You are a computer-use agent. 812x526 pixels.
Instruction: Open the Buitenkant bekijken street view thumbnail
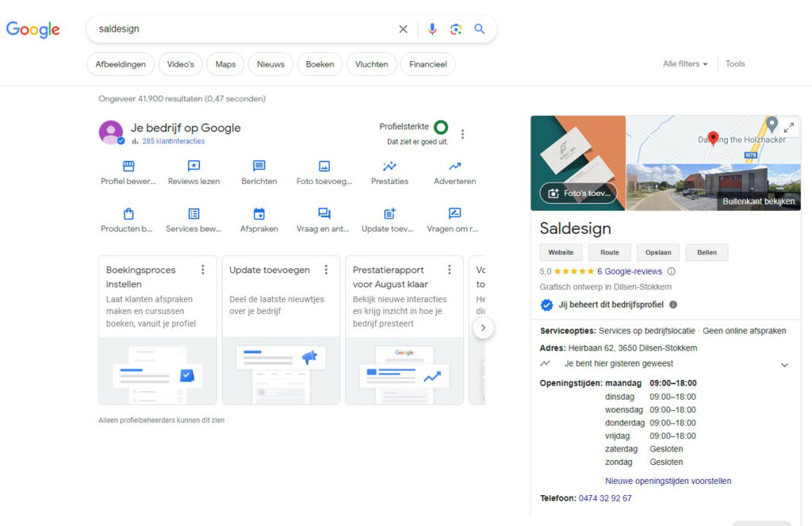pos(714,187)
